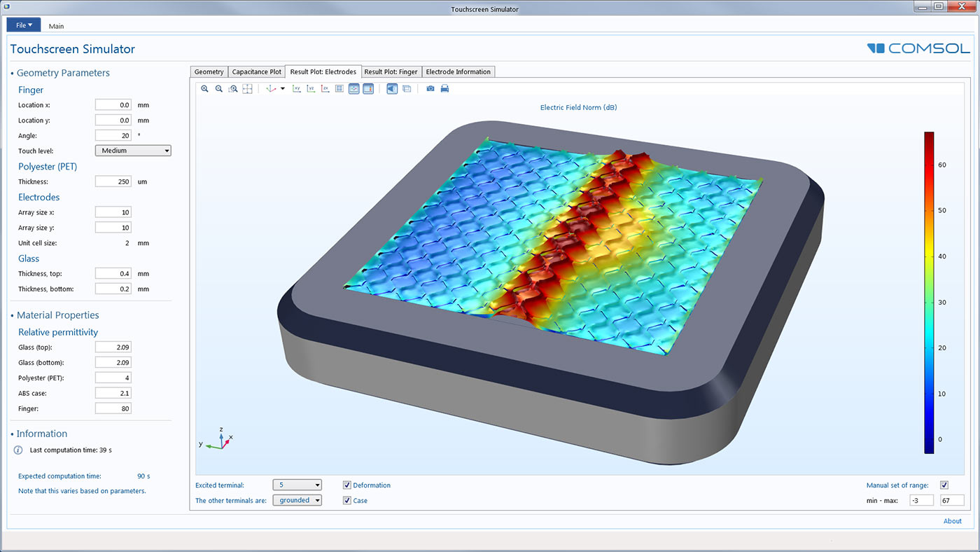
Task: Open the Touch level dropdown
Action: pyautogui.click(x=133, y=151)
